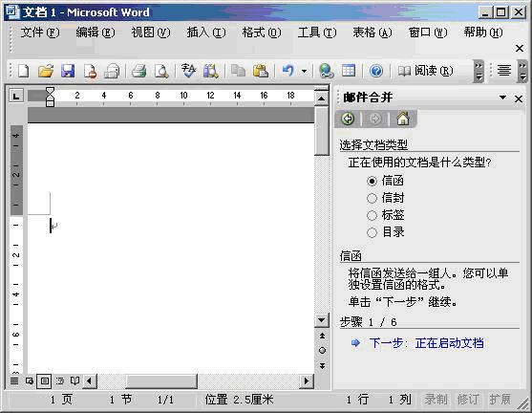Viewport: 532px width, 413px height.
Task: Toggle 录制 macro recording in status bar
Action: pyautogui.click(x=436, y=400)
